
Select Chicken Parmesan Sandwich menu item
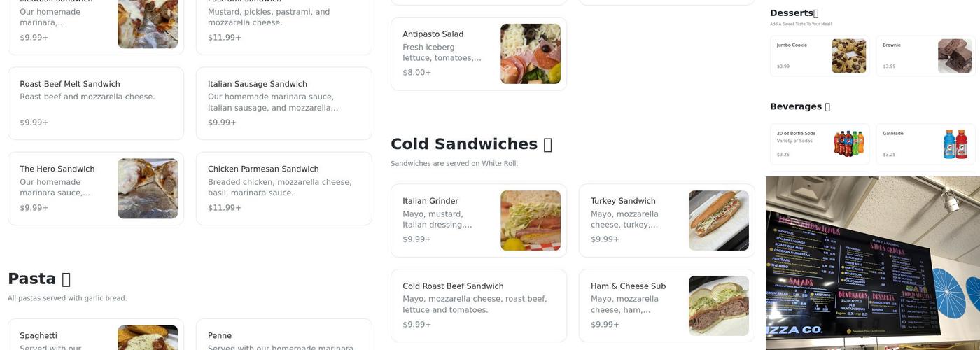tap(283, 188)
